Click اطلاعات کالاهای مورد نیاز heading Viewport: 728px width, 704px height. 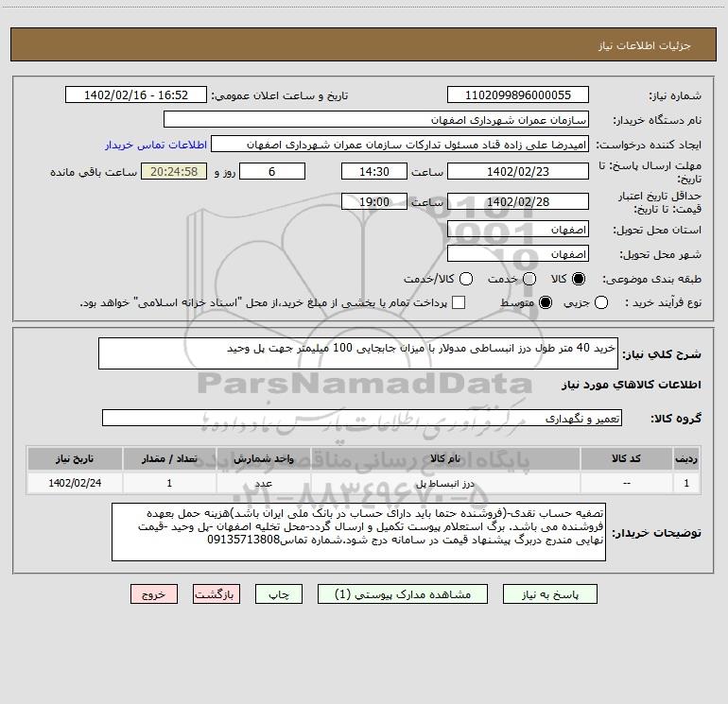coord(632,385)
